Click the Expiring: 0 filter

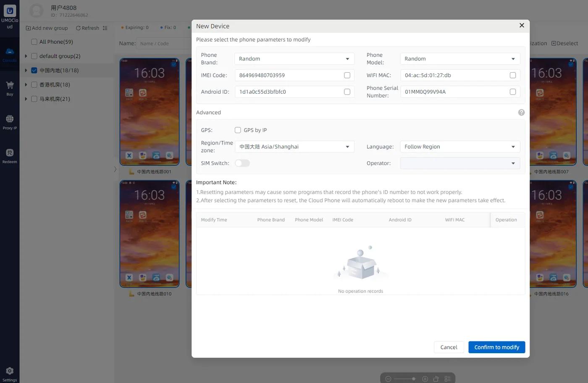pyautogui.click(x=135, y=28)
